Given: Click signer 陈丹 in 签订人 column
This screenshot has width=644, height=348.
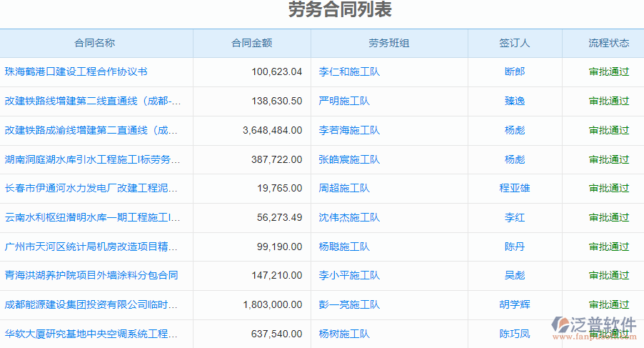Looking at the screenshot, I should coord(514,247).
